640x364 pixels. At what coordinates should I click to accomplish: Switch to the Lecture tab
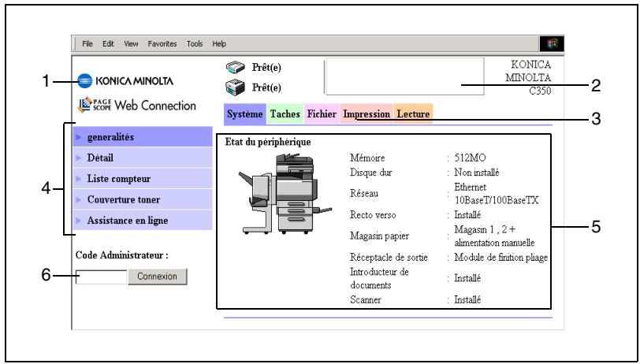pyautogui.click(x=413, y=114)
